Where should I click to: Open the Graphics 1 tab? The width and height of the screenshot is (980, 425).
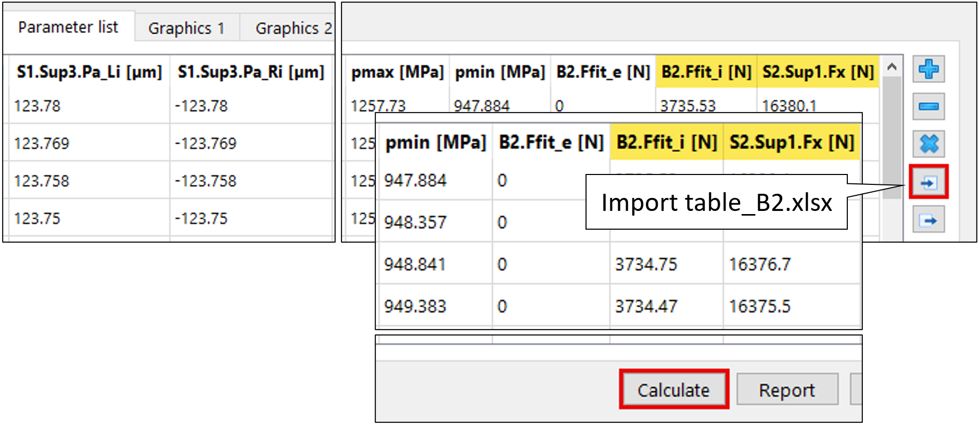pyautogui.click(x=186, y=28)
